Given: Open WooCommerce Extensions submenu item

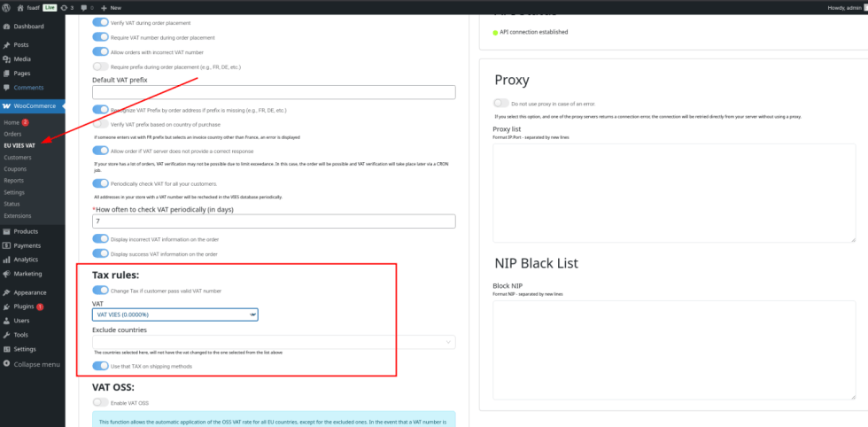Looking at the screenshot, I should tap(18, 215).
